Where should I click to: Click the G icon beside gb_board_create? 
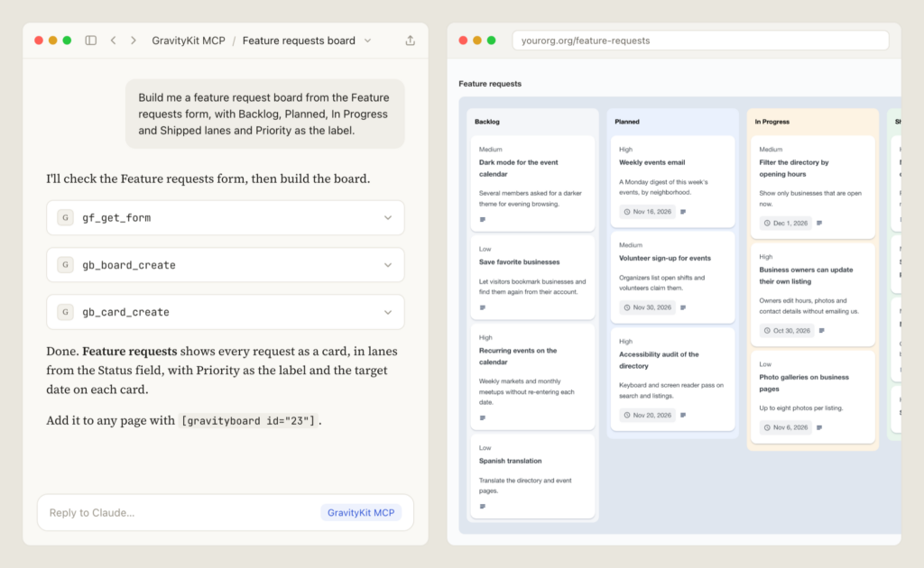click(x=65, y=265)
